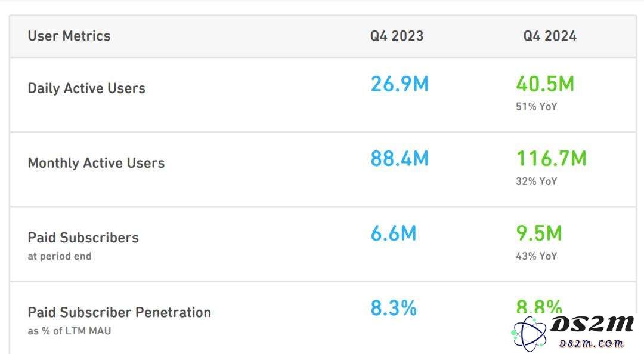The height and width of the screenshot is (354, 644).
Task: Select the 32% YoY growth note
Action: click(537, 181)
